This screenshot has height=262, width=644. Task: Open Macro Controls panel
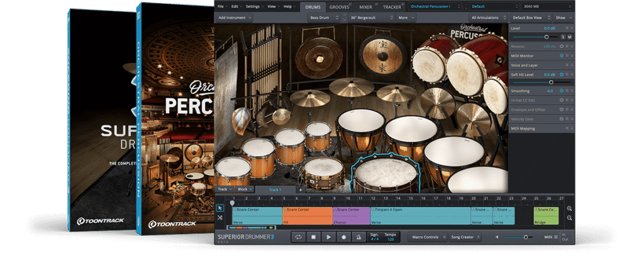pos(428,237)
